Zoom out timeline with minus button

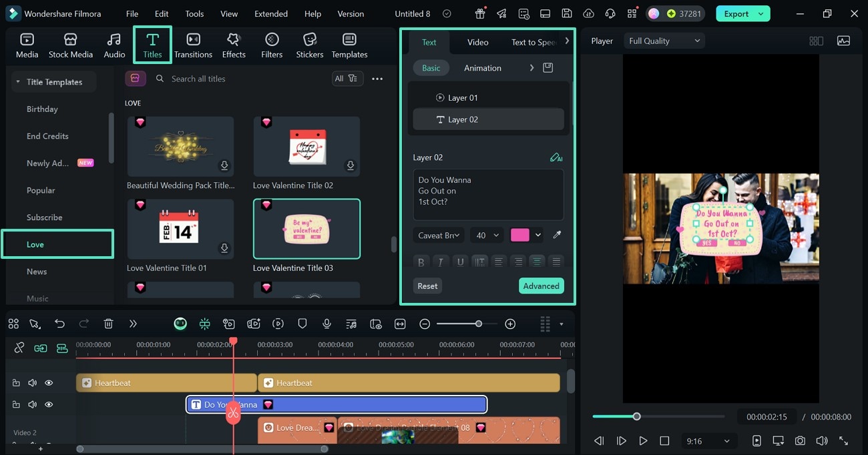coord(425,324)
